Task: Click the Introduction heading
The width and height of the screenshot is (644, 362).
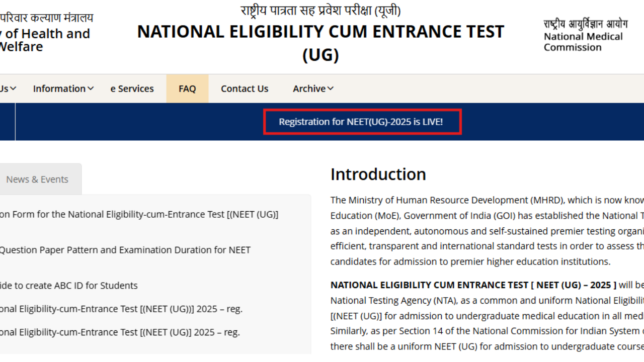Action: [378, 174]
